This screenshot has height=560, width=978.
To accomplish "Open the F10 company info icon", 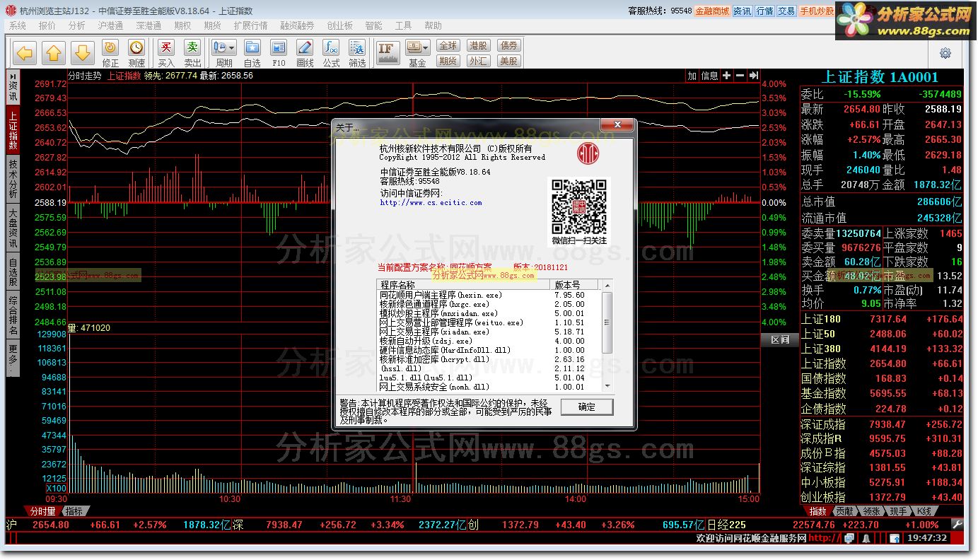I will point(279,54).
